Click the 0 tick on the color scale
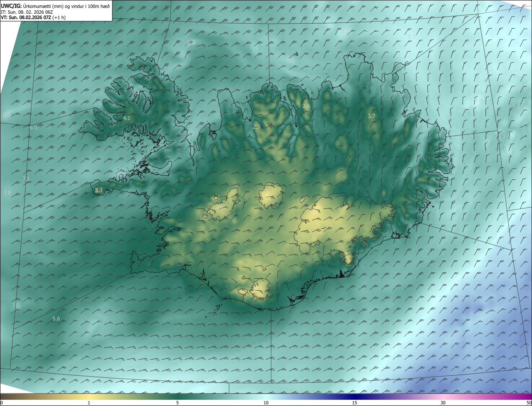The width and height of the screenshot is (532, 406). coord(2,403)
